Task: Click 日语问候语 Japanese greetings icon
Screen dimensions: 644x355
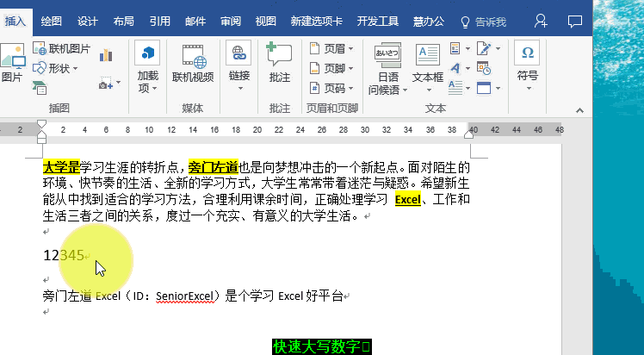Action: tap(387, 54)
